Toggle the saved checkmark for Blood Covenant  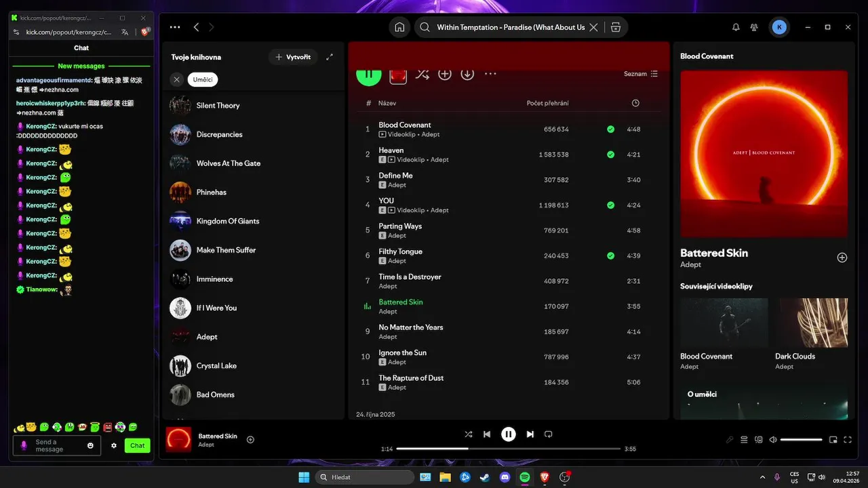(611, 129)
